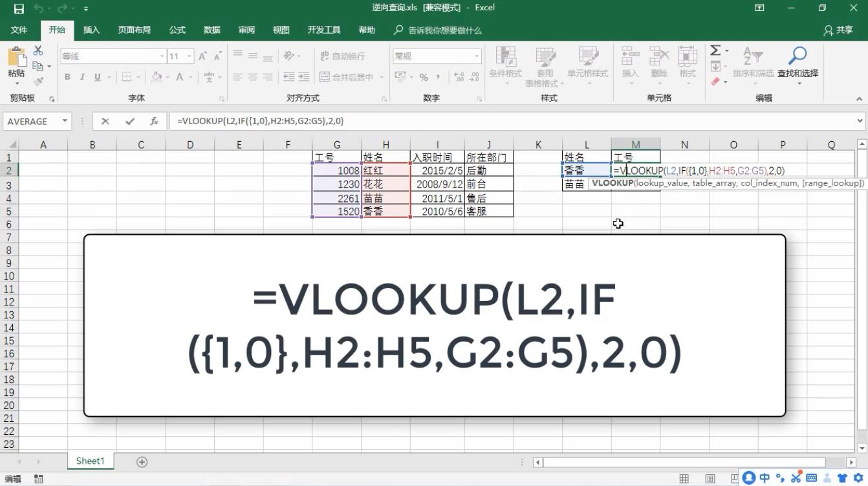Switch to the 公式 (Formulas) tab

click(177, 30)
